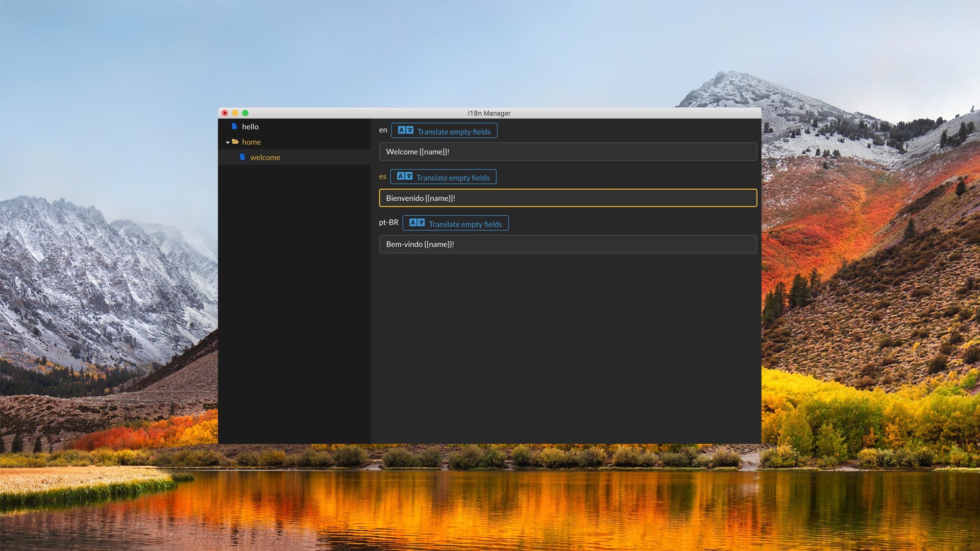
Task: Click into the Bienvenido {{name}}! text field
Action: pos(568,198)
